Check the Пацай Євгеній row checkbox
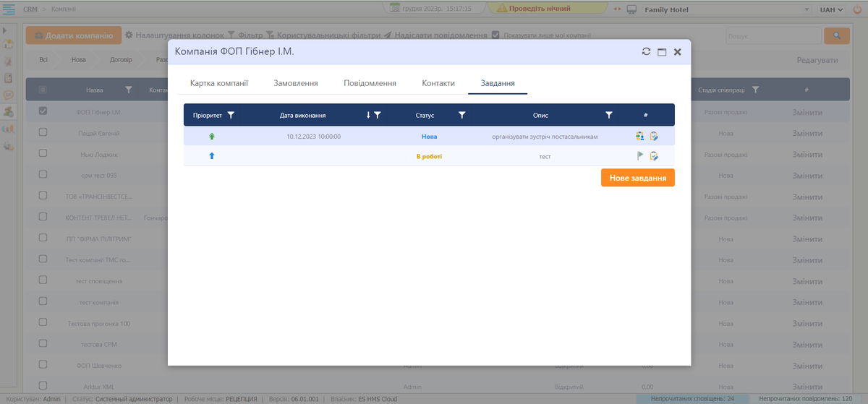 43,133
